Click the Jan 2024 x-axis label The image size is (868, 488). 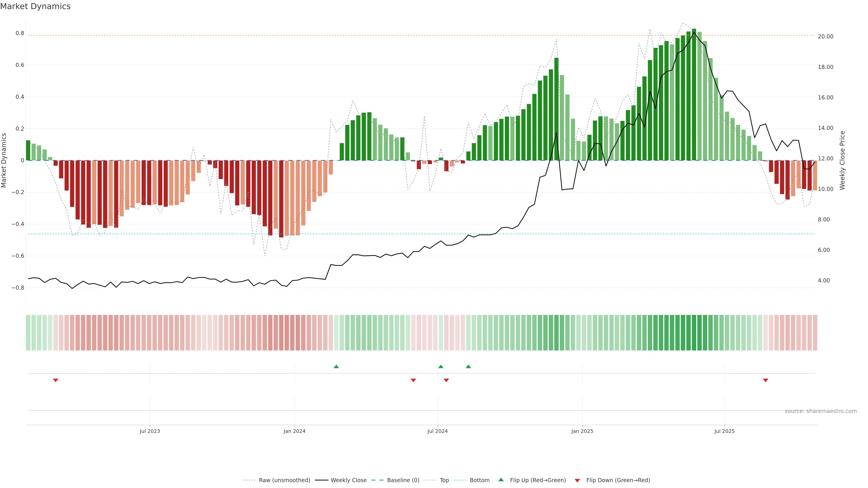pyautogui.click(x=294, y=431)
